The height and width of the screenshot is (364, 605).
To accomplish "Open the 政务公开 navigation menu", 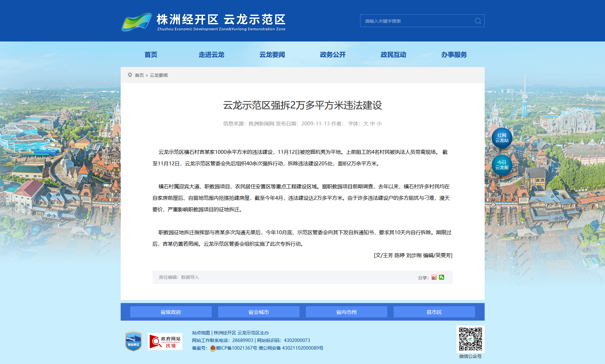I will (333, 55).
